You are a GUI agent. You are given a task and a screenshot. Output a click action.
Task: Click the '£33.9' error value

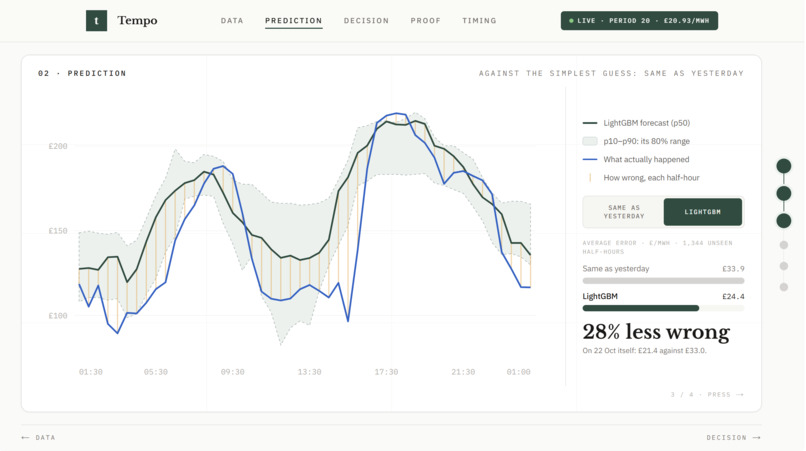tap(734, 268)
